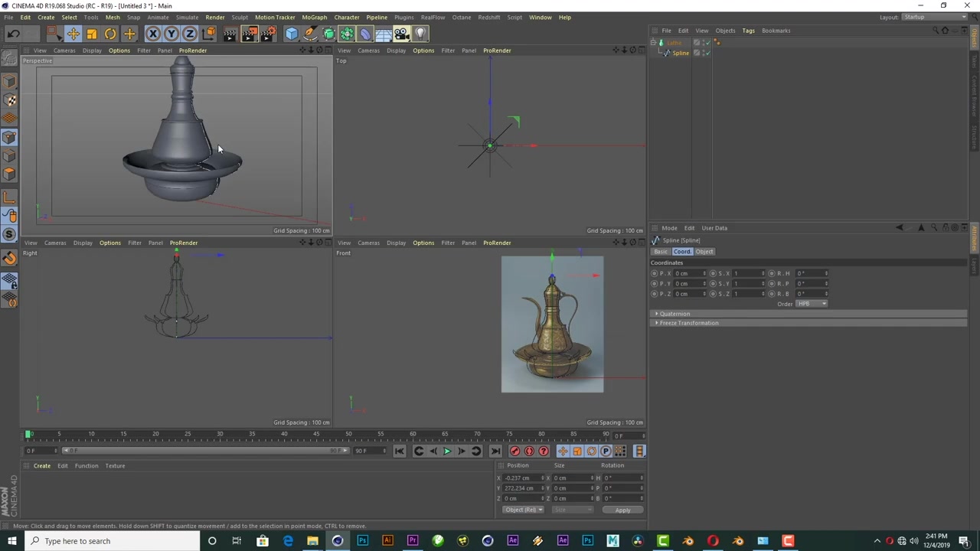Viewport: 980px width, 551px height.
Task: Select the Move tool in the toolbar
Action: [73, 33]
